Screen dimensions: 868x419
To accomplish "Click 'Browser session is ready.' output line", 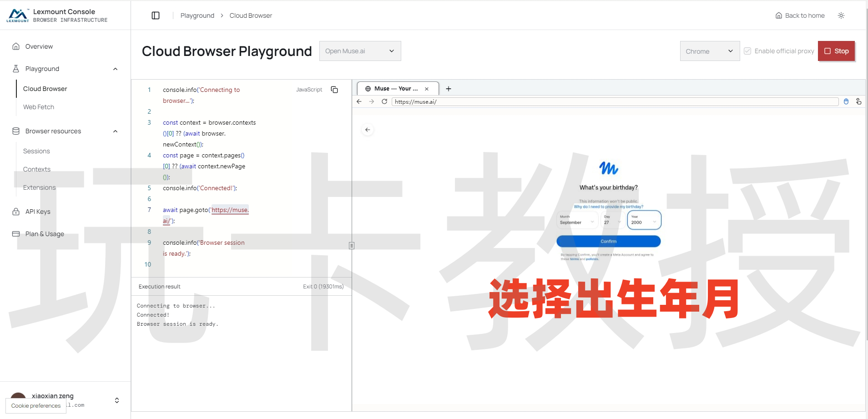I will pyautogui.click(x=177, y=324).
